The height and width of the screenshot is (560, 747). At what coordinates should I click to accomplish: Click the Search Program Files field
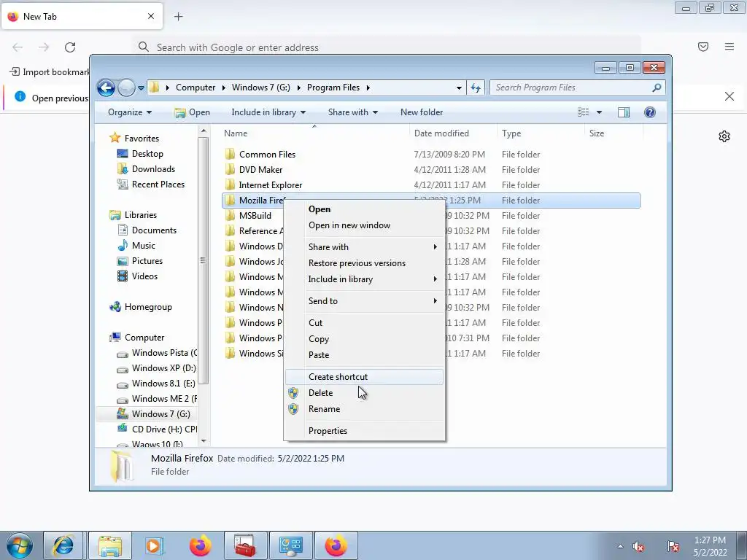tap(577, 87)
